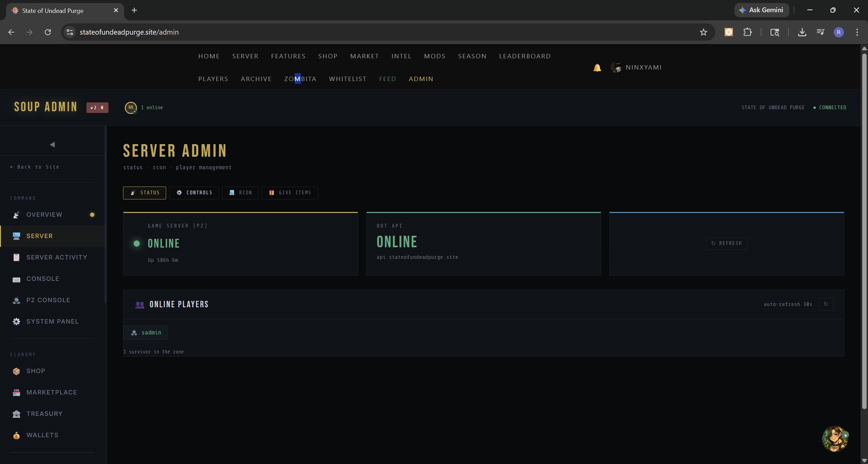Viewport: 868px width, 464px height.
Task: Open Wallets in the sidebar
Action: tap(52, 435)
